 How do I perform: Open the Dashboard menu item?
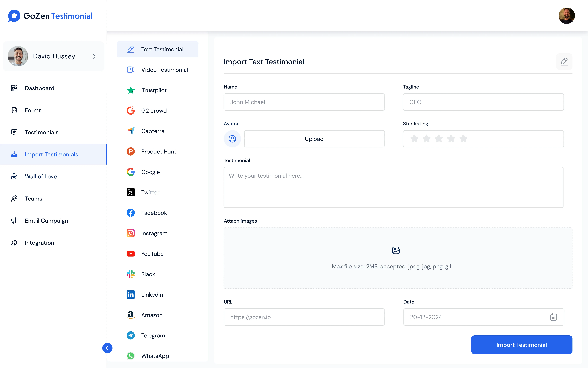point(53,88)
